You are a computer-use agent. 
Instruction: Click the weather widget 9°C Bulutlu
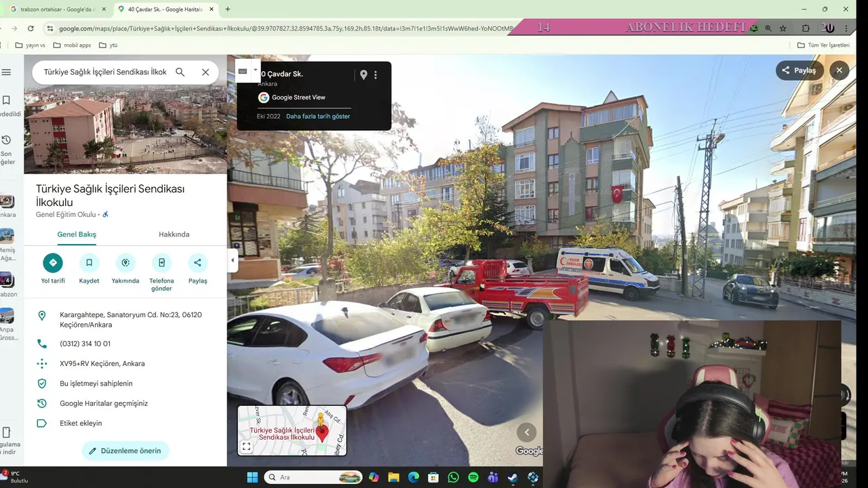click(x=15, y=477)
